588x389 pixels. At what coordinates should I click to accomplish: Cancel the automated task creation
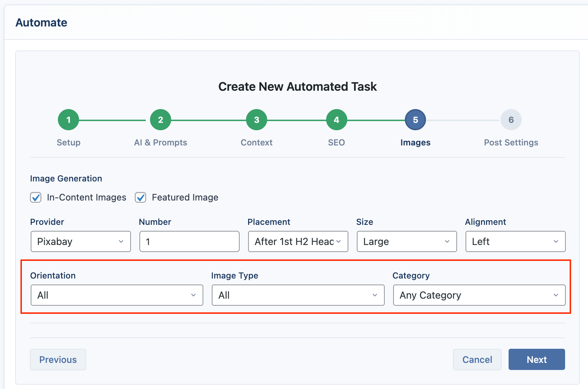coord(477,359)
